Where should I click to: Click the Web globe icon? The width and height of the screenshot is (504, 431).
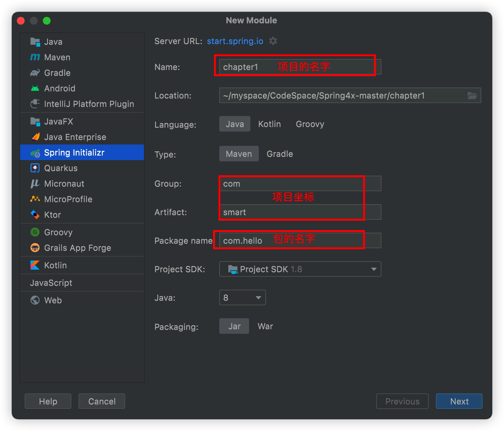pos(35,300)
